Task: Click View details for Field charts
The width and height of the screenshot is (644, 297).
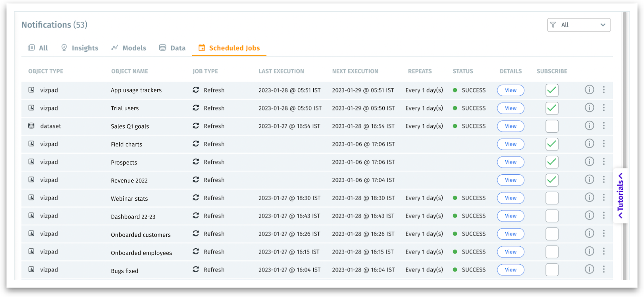Action: pyautogui.click(x=510, y=144)
